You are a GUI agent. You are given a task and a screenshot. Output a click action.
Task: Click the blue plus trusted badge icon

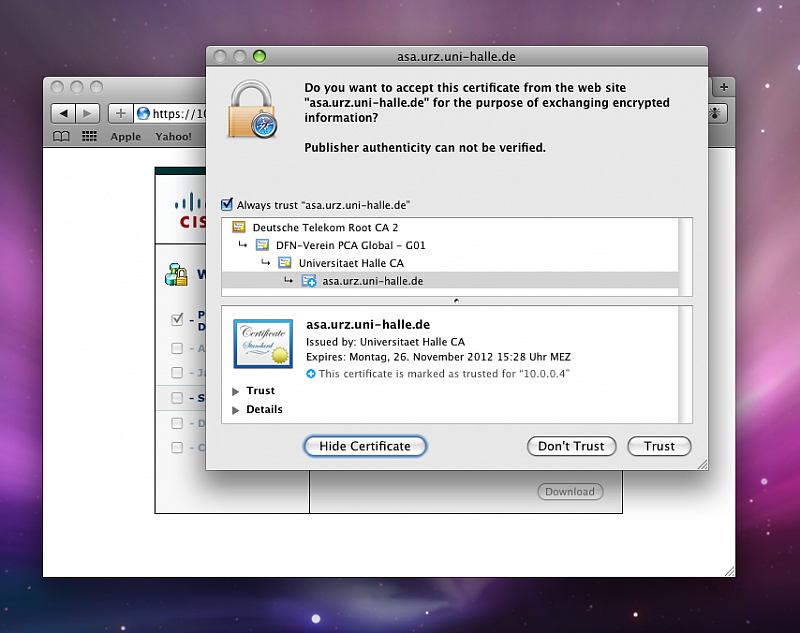coord(311,374)
